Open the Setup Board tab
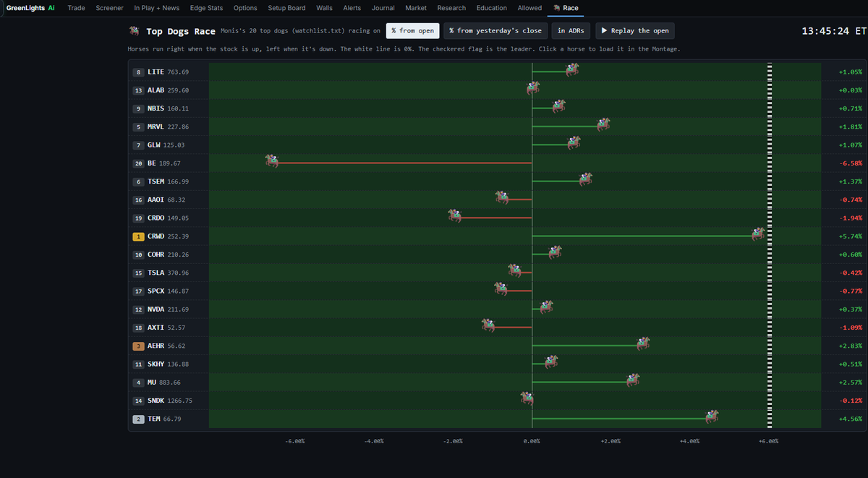868x478 pixels. (x=286, y=8)
